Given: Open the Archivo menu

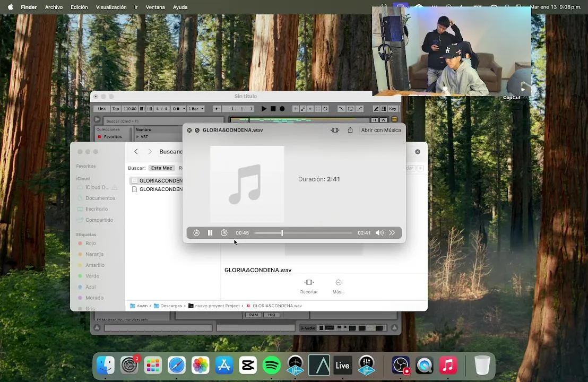Looking at the screenshot, I should (x=54, y=7).
